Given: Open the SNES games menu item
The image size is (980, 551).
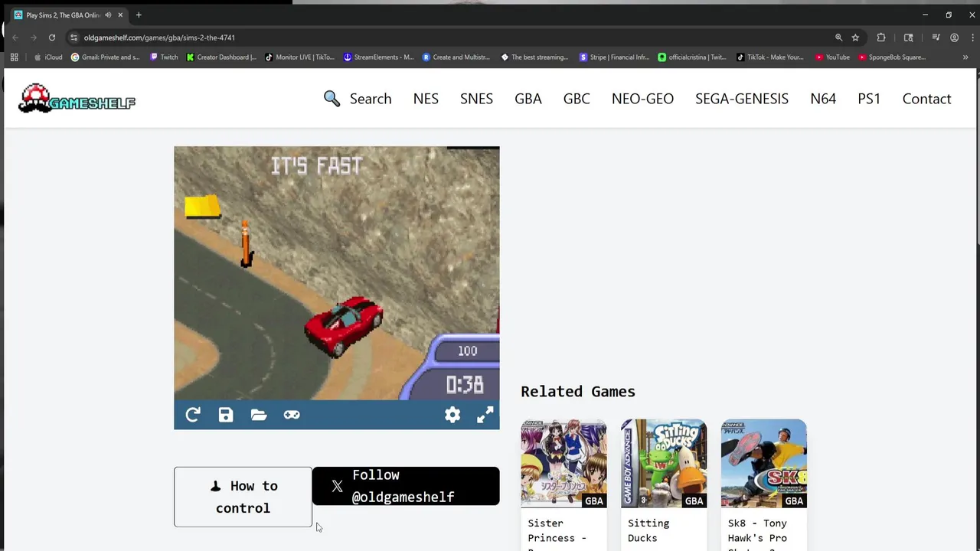Looking at the screenshot, I should click(x=476, y=99).
